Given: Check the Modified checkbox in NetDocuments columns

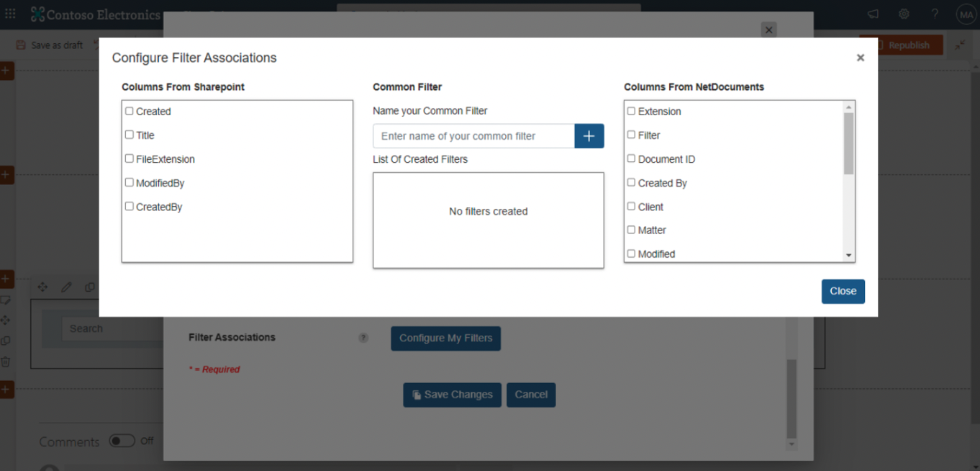Looking at the screenshot, I should point(631,254).
